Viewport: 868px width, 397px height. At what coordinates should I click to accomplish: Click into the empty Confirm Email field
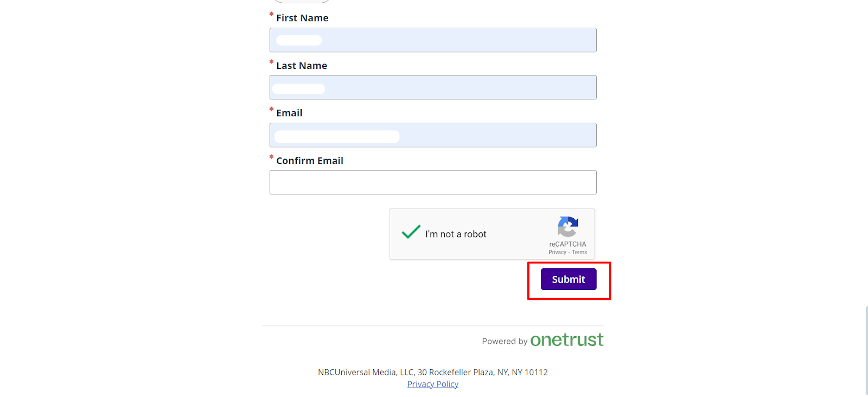[433, 182]
